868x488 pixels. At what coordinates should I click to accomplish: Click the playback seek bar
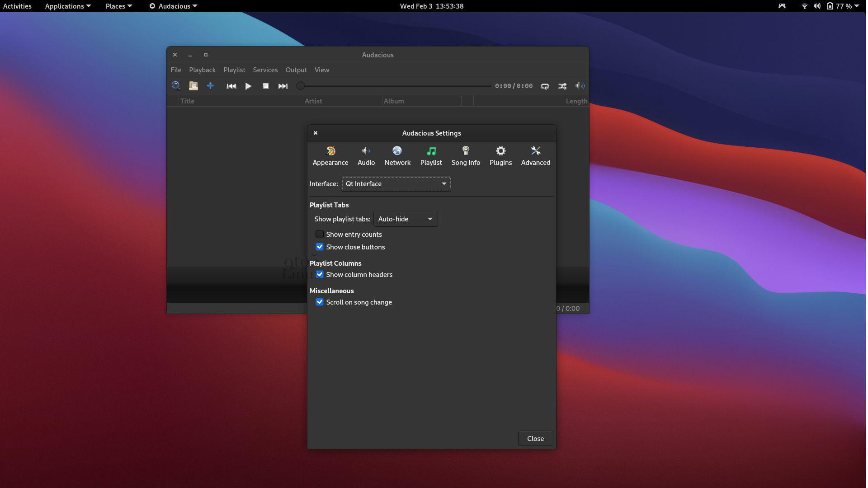tap(393, 85)
